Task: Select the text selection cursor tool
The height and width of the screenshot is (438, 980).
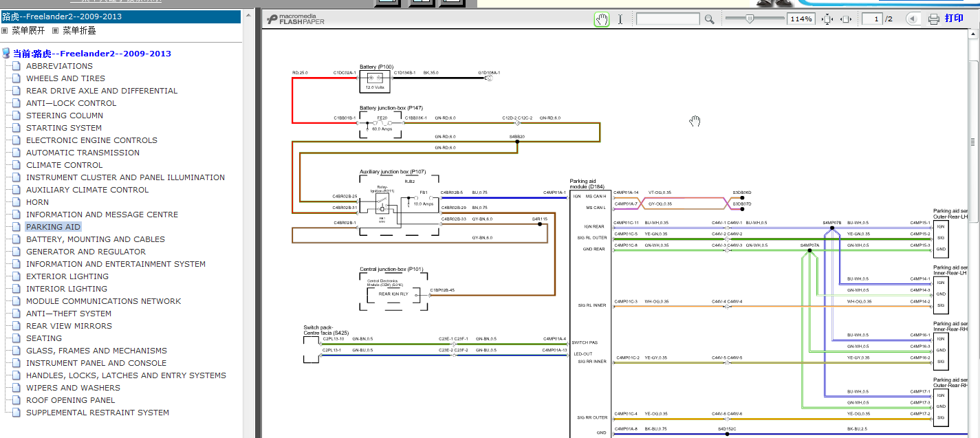Action: point(620,19)
